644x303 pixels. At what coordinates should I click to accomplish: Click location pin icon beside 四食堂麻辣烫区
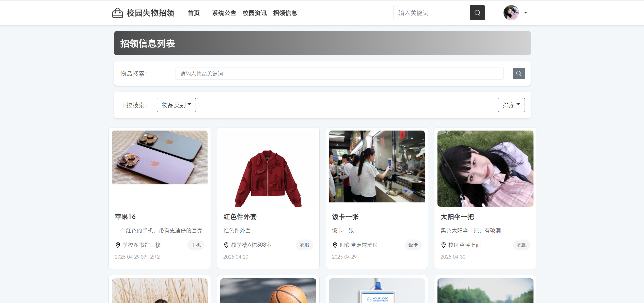[335, 245]
